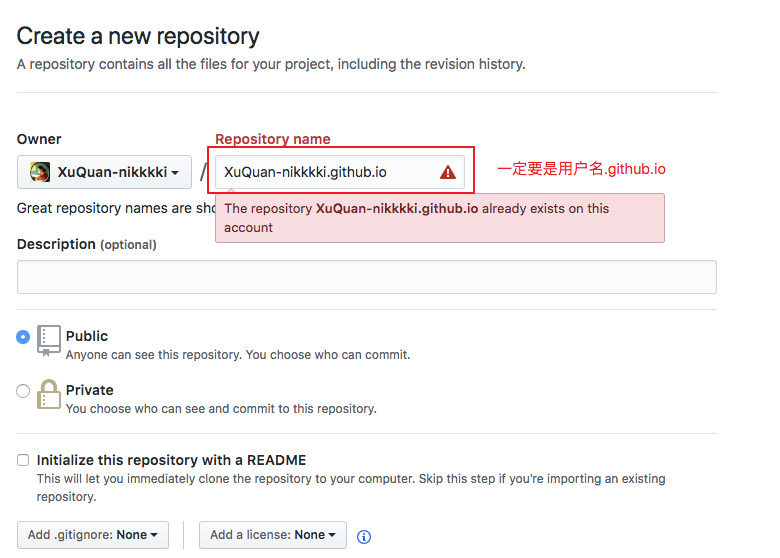The height and width of the screenshot is (558, 780).
Task: Enable Initialize this repository with a README
Action: pyautogui.click(x=23, y=460)
